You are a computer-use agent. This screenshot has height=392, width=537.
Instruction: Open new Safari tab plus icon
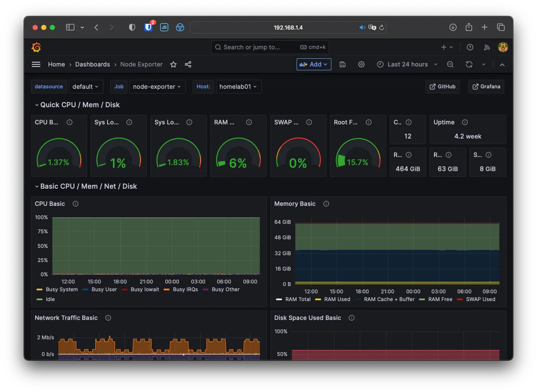pos(485,27)
